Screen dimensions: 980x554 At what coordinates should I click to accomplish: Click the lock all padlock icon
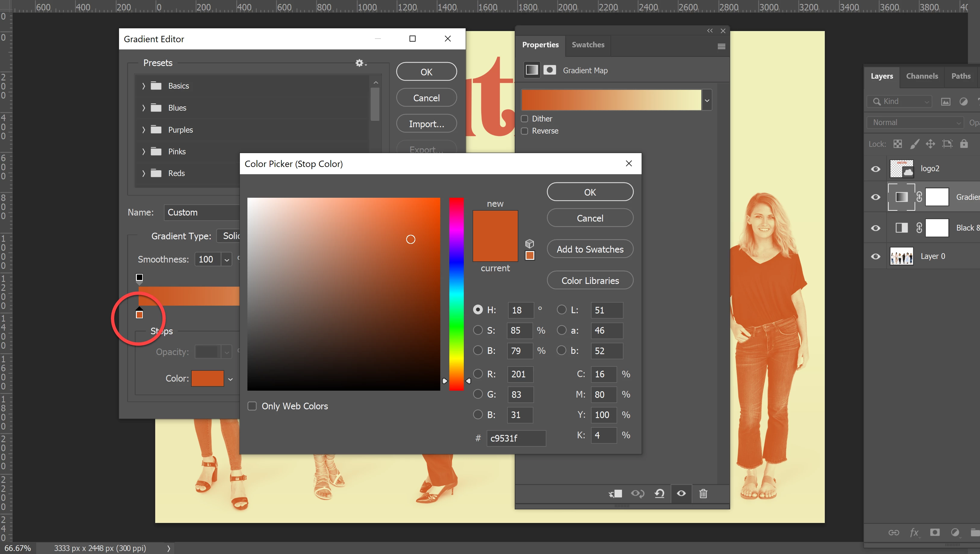point(963,144)
